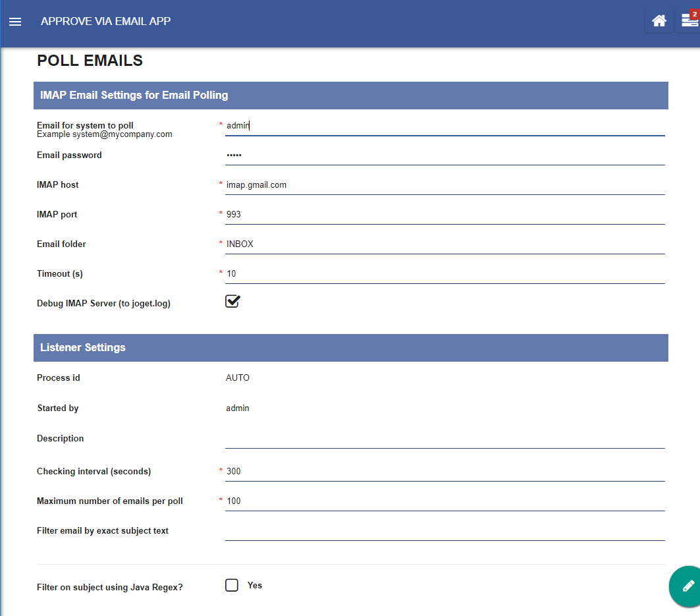This screenshot has height=616, width=700.
Task: Click the Listener Settings section header
Action: click(x=351, y=348)
